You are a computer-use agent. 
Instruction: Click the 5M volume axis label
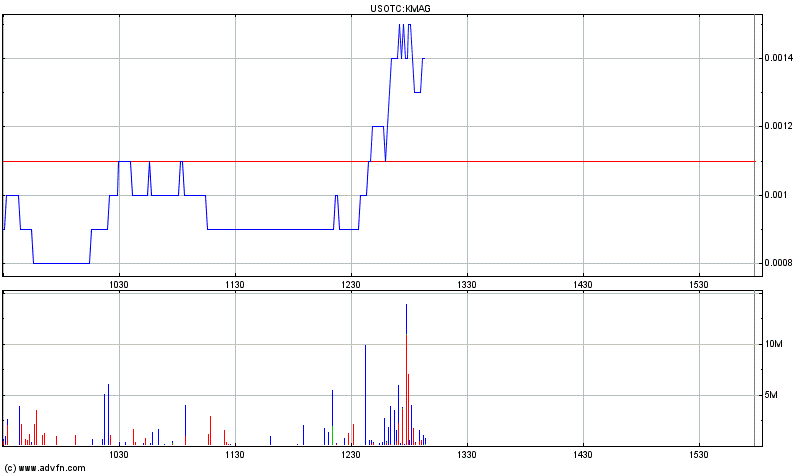coord(771,395)
